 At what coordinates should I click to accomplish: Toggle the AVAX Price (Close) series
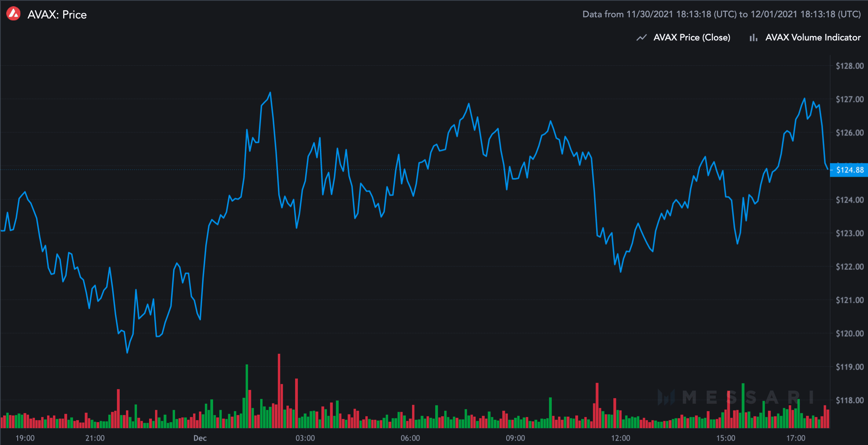(692, 38)
